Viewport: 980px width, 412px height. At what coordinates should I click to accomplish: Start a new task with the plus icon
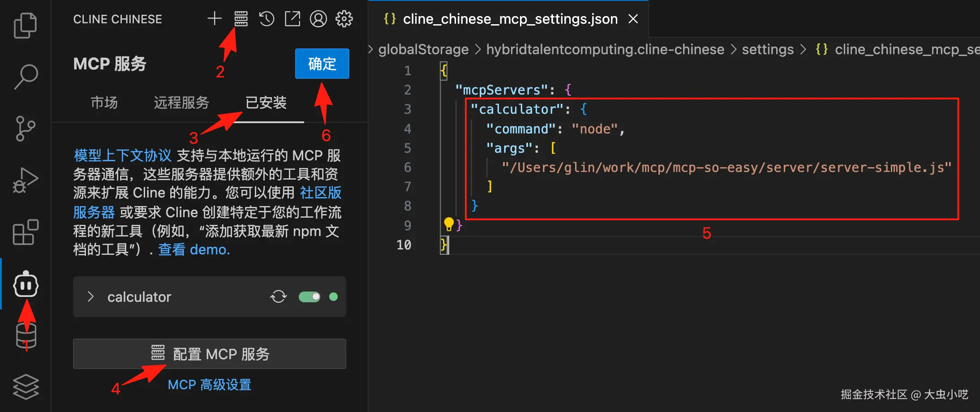coord(215,18)
